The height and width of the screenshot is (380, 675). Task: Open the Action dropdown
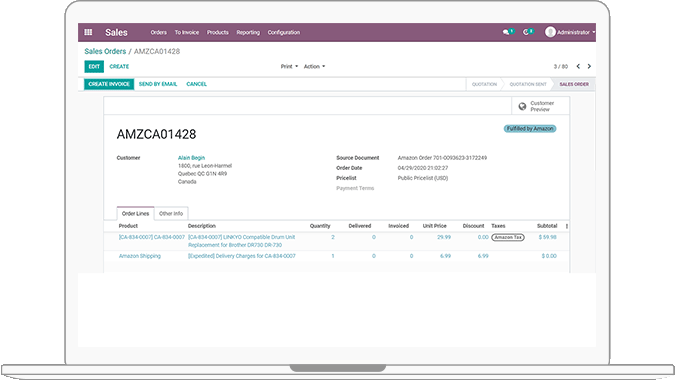(314, 66)
